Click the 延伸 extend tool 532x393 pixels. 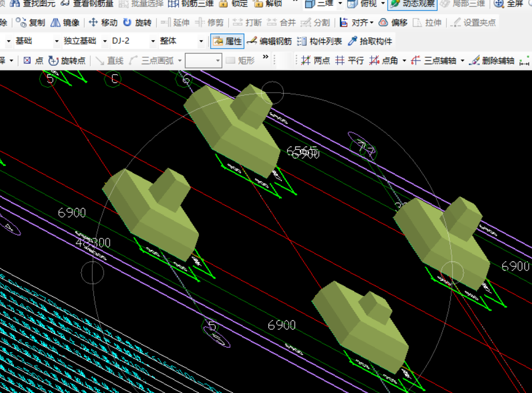(175, 22)
